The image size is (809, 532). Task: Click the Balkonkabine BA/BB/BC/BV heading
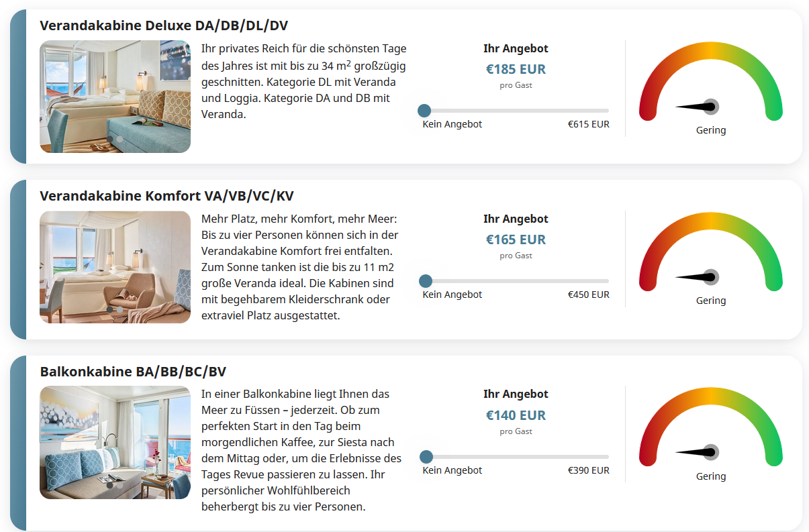(138, 372)
